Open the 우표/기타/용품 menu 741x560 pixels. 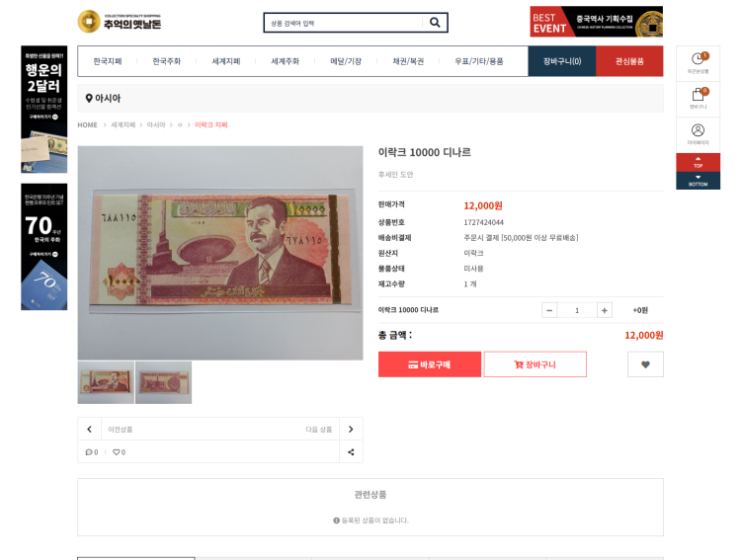(479, 61)
